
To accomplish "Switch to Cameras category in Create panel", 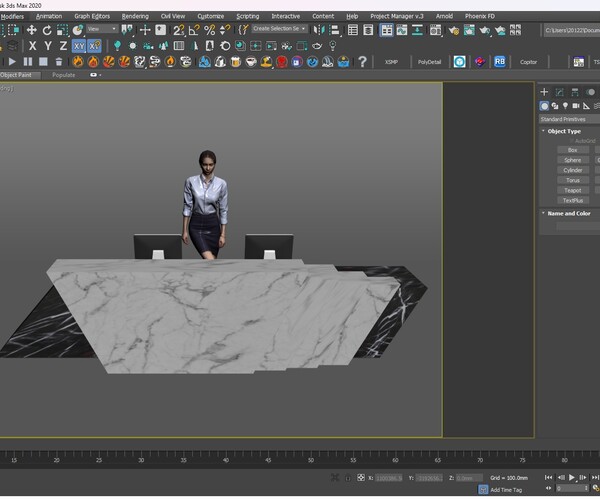I will click(576, 105).
